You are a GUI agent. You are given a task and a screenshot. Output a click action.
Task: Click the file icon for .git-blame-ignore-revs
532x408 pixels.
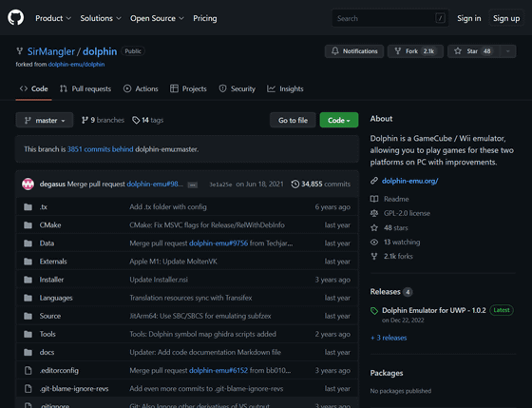[28, 389]
